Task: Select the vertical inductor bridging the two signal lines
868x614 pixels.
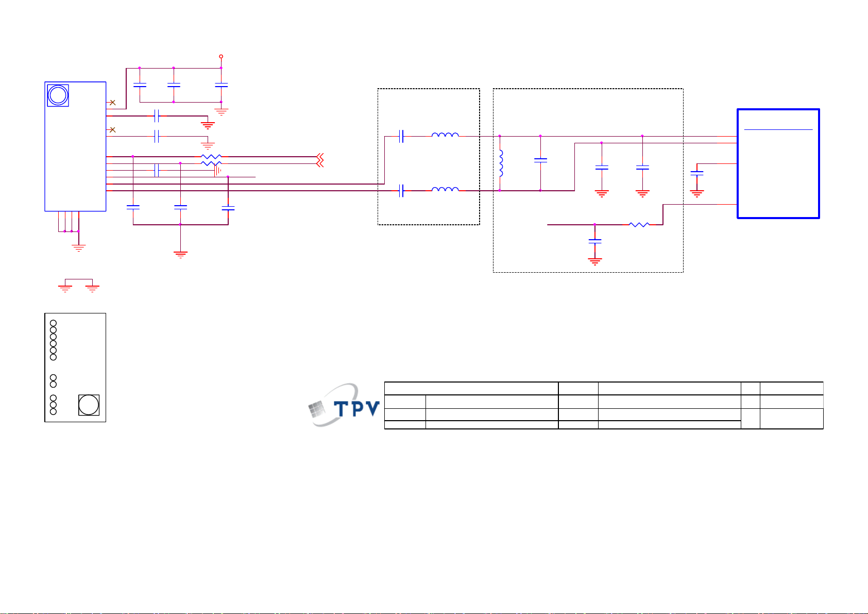Action: 501,163
